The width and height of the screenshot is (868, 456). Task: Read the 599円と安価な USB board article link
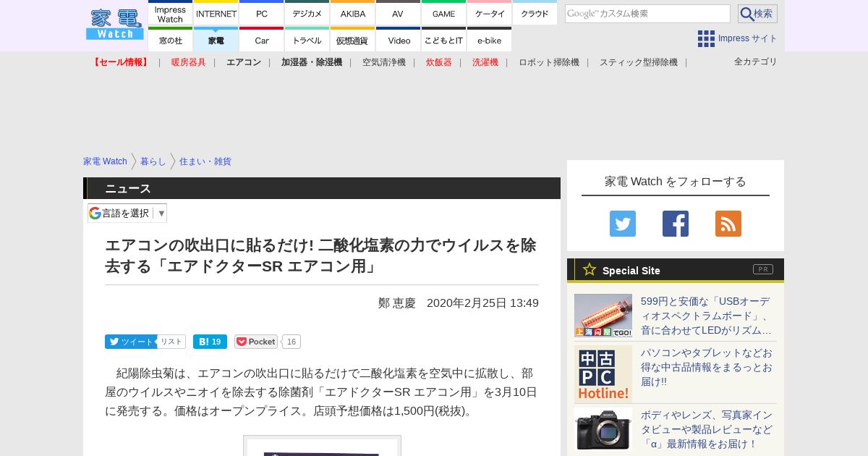[x=706, y=316]
